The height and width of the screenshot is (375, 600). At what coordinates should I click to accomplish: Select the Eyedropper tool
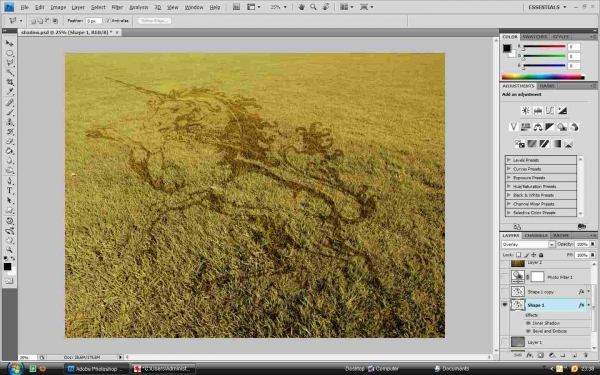click(10, 91)
